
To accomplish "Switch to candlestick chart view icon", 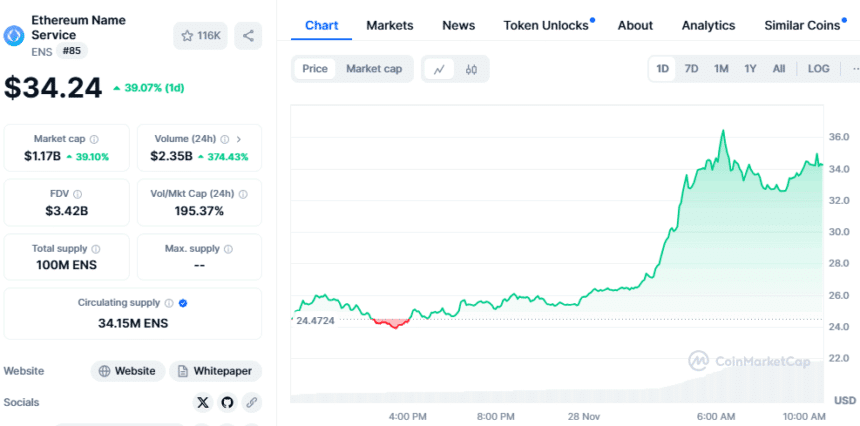I will point(471,69).
